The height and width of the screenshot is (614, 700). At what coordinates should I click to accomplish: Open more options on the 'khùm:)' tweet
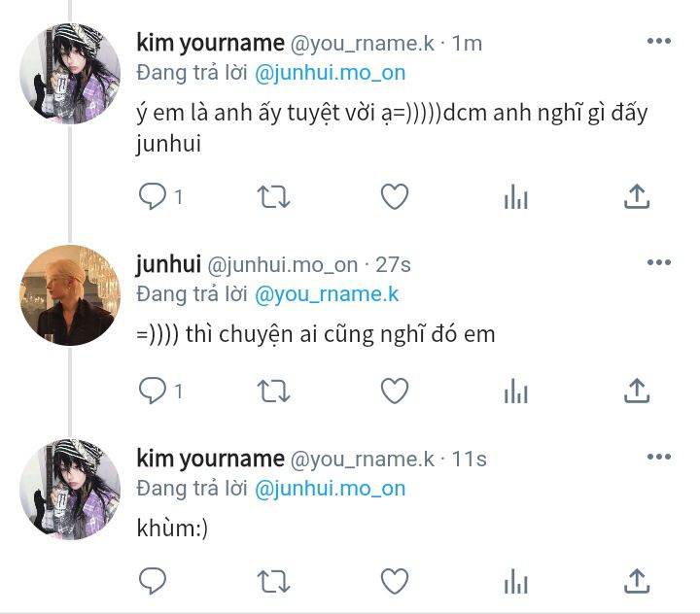[659, 457]
